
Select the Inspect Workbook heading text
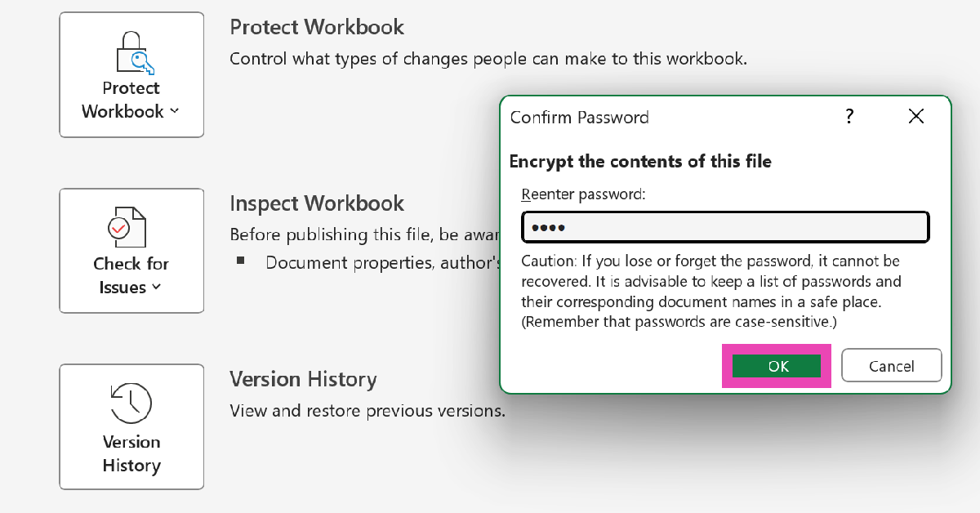click(x=317, y=203)
